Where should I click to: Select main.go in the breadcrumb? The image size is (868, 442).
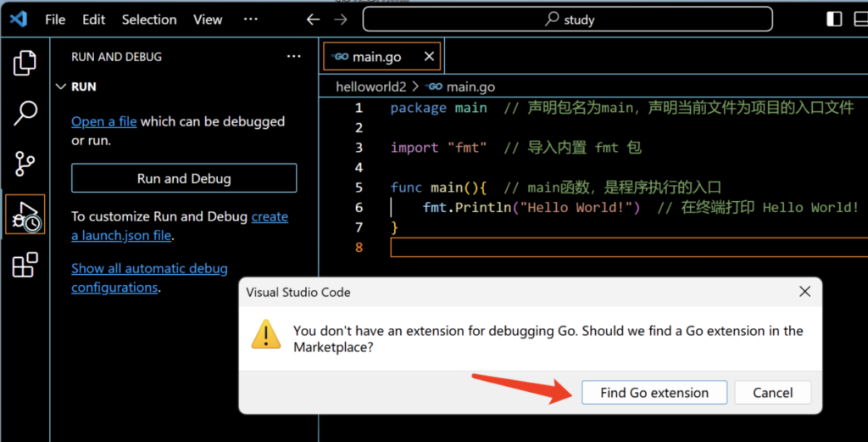pos(470,87)
